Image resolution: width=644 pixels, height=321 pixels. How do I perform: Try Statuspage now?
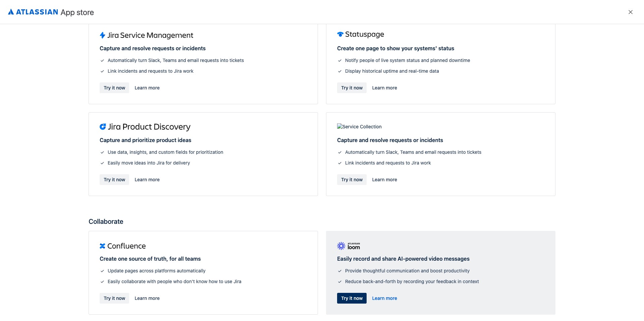(352, 88)
